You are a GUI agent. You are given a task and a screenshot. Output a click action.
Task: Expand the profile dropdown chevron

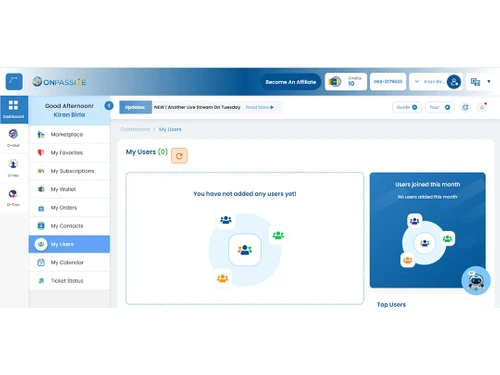click(x=417, y=81)
